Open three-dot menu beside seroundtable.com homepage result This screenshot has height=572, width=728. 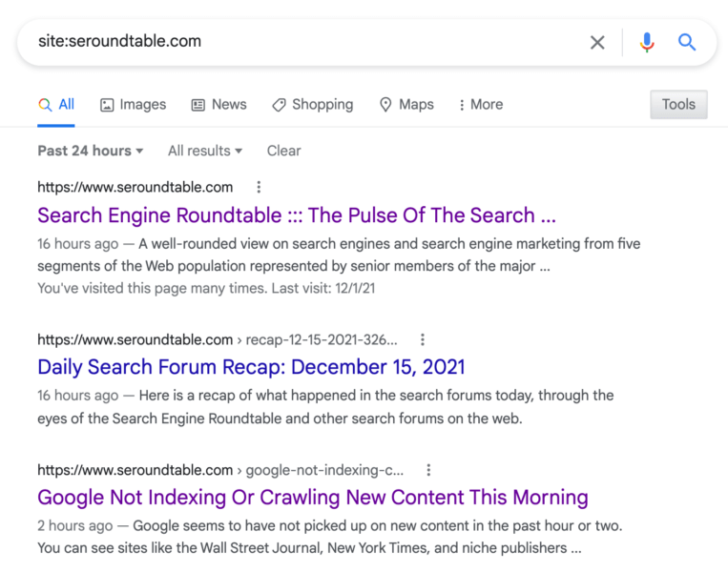click(259, 187)
